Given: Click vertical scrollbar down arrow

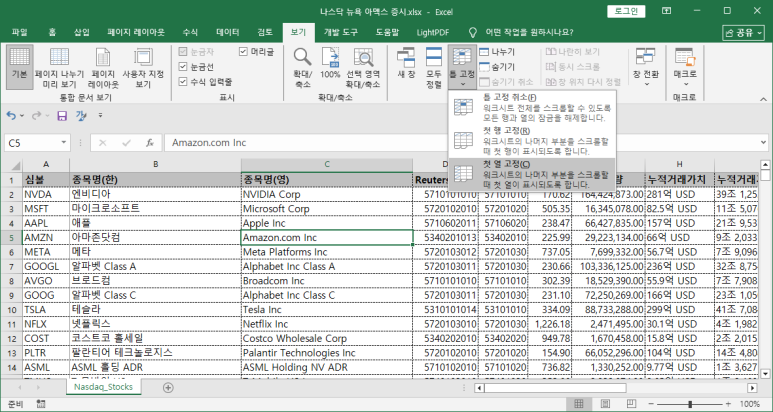Looking at the screenshot, I should 765,374.
